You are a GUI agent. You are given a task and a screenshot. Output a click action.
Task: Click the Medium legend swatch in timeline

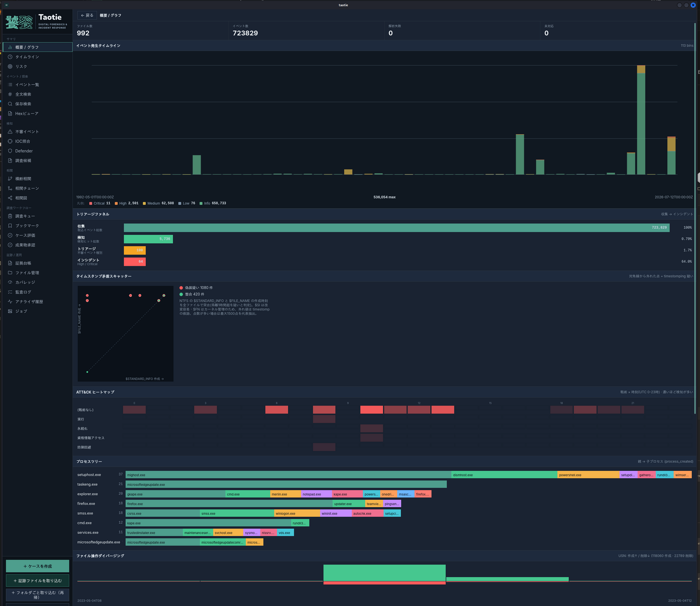(144, 203)
